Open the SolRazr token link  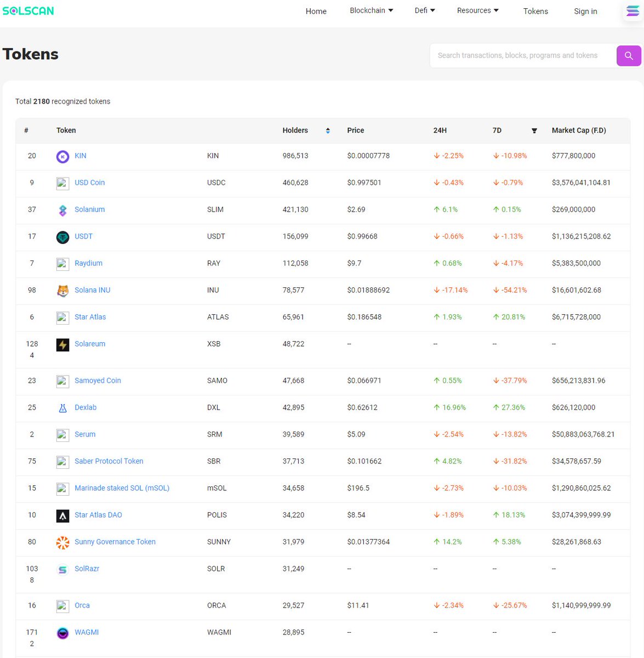(x=87, y=569)
